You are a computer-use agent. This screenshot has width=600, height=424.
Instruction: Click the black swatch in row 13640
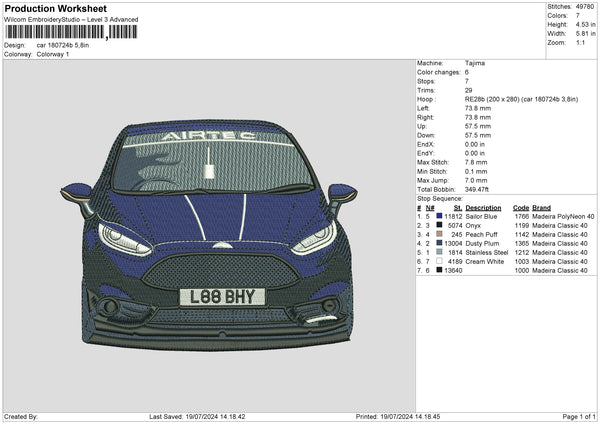click(x=439, y=270)
